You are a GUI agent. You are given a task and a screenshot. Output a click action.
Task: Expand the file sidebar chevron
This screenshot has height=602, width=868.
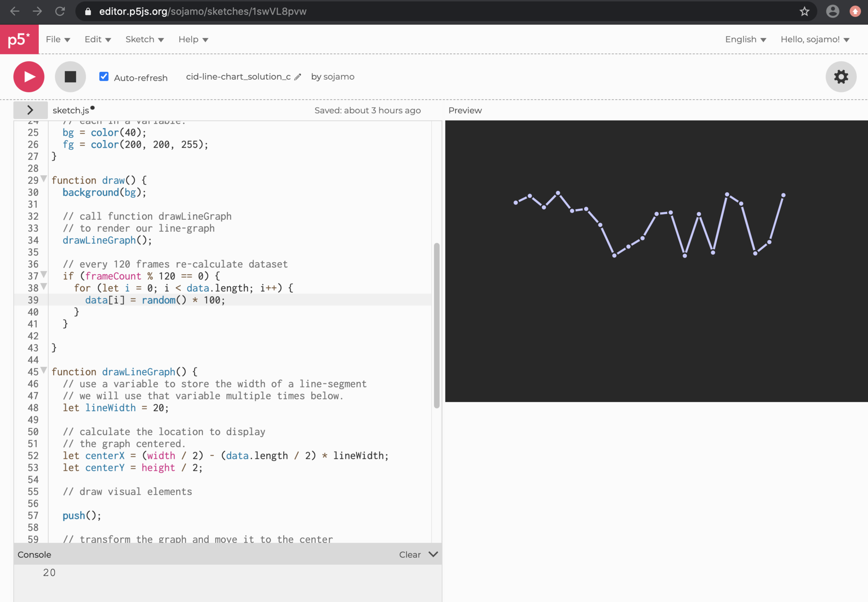pyautogui.click(x=30, y=110)
